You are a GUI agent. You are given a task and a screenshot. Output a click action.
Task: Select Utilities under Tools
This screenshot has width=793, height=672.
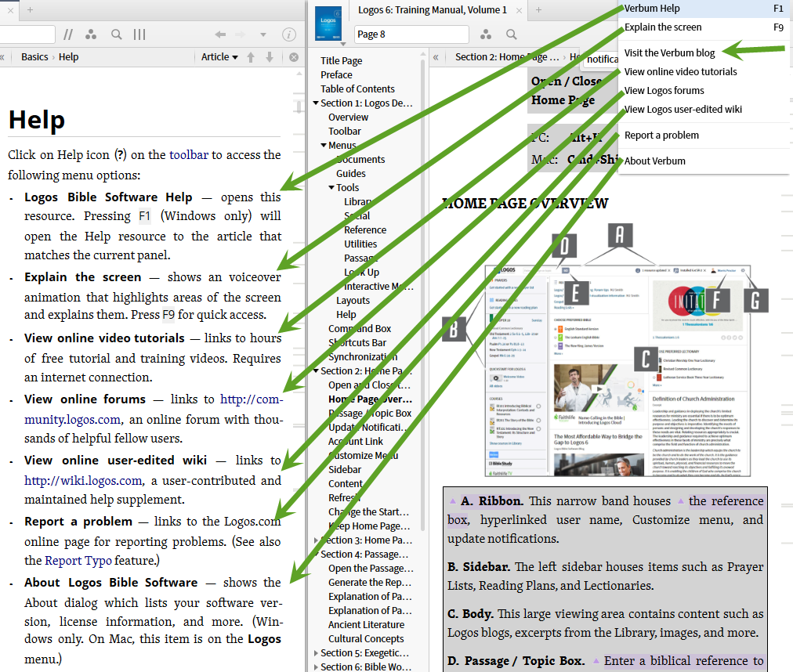pos(360,244)
